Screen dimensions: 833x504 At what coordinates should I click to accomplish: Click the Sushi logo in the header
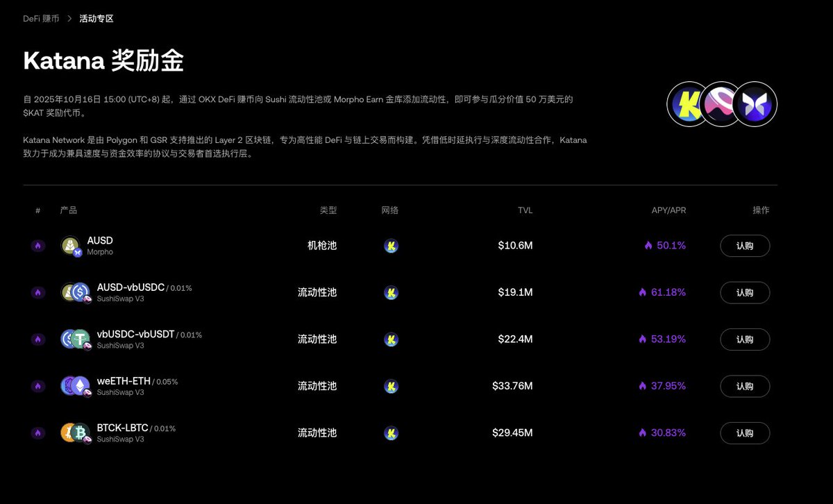721,105
